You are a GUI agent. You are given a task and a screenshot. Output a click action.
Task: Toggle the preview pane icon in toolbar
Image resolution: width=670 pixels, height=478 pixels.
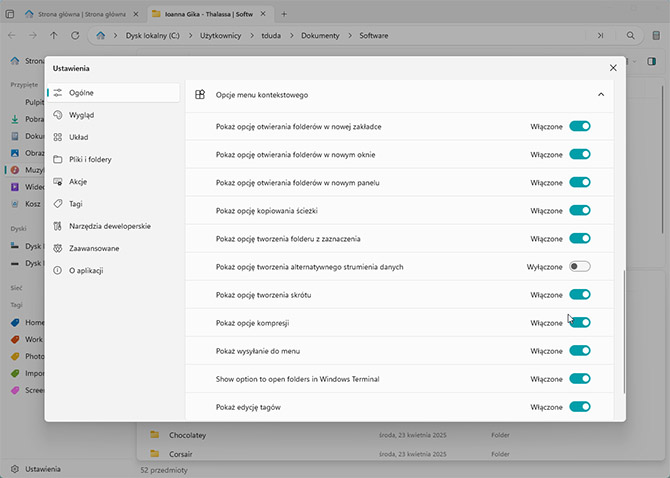point(652,62)
